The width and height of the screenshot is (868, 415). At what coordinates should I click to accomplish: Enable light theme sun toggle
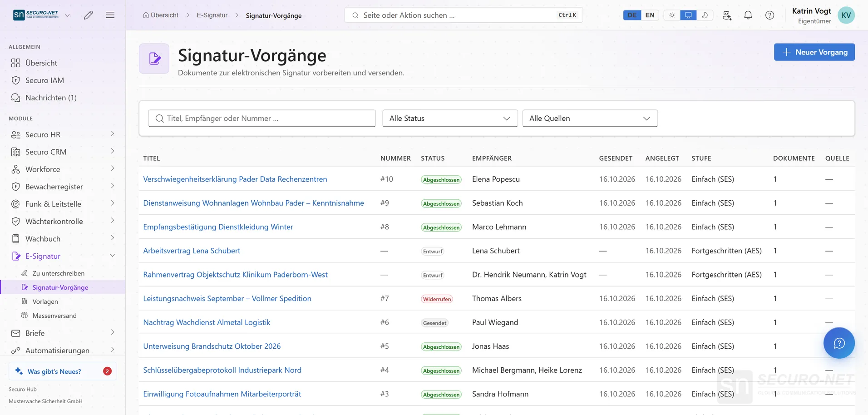tap(672, 15)
